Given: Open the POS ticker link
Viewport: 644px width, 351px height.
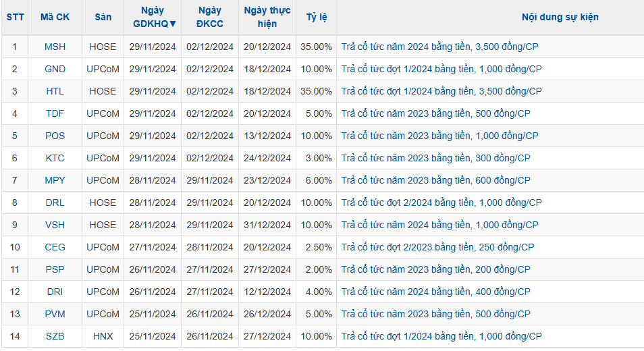Looking at the screenshot, I should (x=55, y=136).
